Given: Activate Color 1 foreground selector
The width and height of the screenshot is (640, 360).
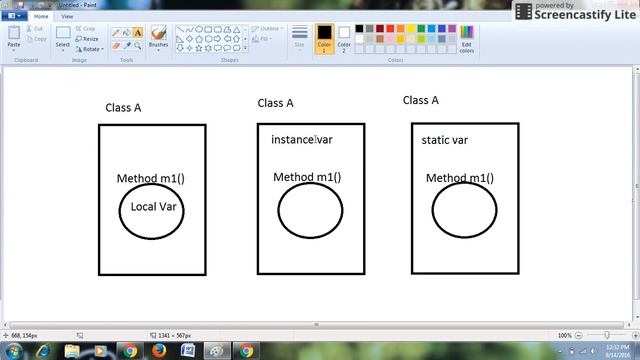Looking at the screenshot, I should (x=324, y=38).
